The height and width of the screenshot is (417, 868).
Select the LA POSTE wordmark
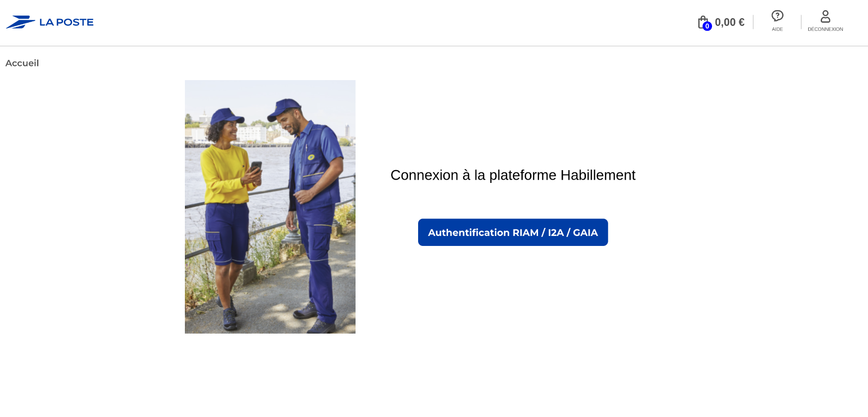click(66, 22)
